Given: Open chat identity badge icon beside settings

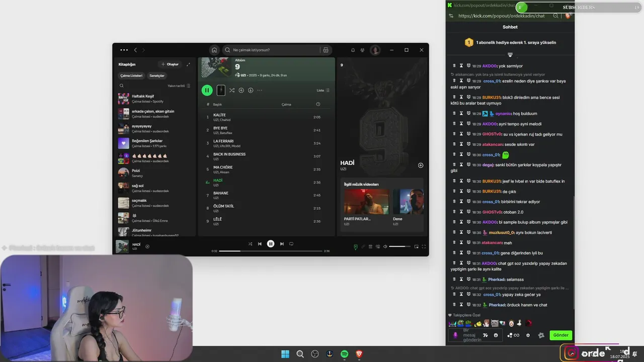Looking at the screenshot, I should 541,335.
